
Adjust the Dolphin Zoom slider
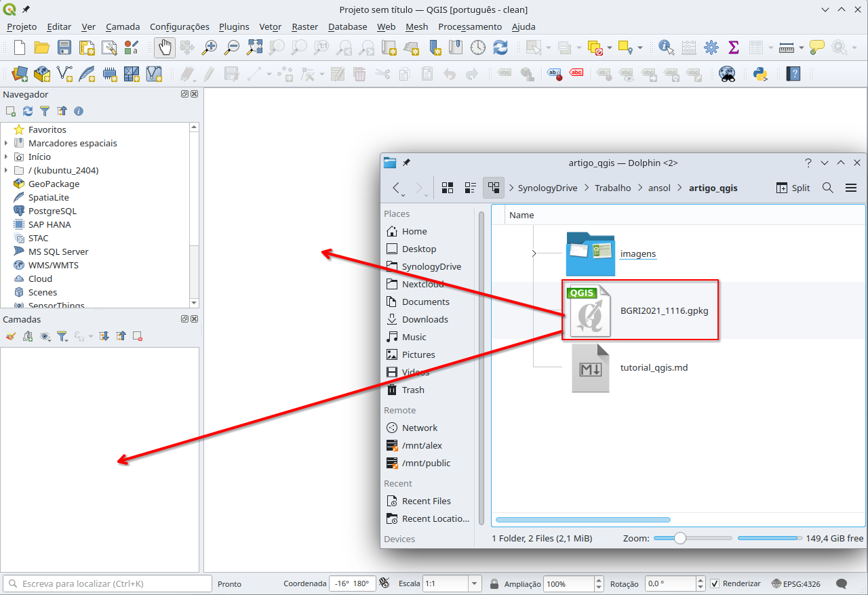[x=693, y=538]
